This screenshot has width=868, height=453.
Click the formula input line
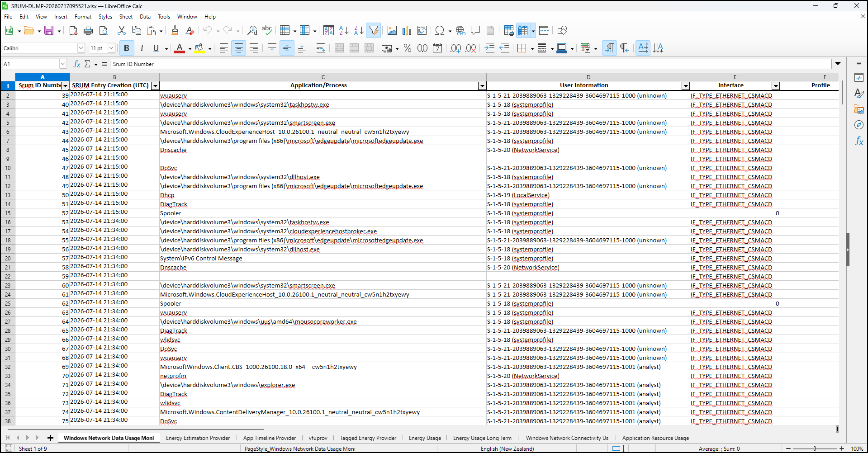pos(470,64)
